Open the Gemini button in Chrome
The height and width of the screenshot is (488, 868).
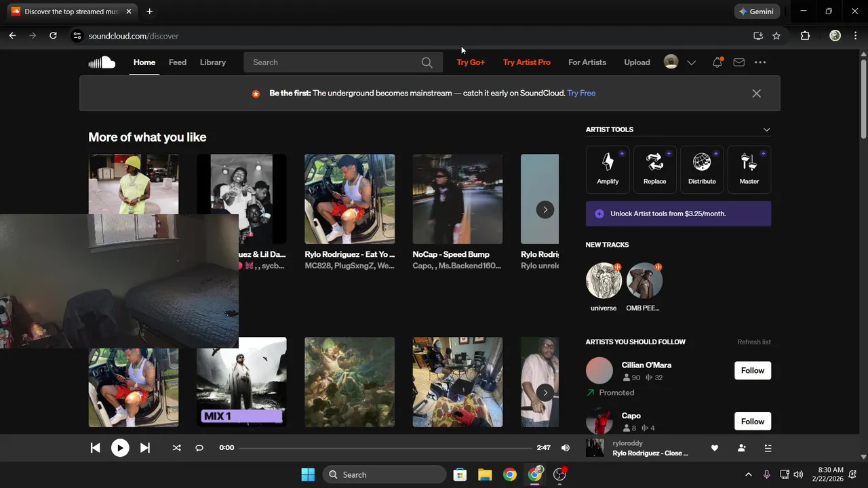757,12
